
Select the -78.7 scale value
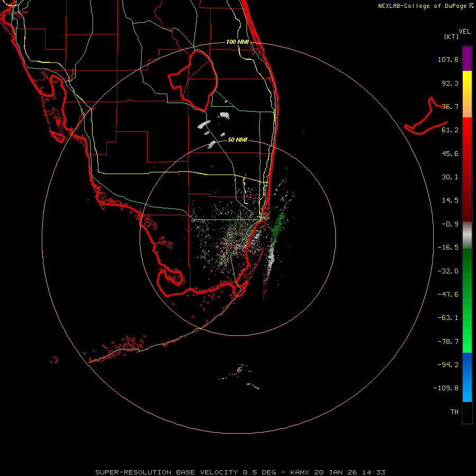(x=448, y=342)
